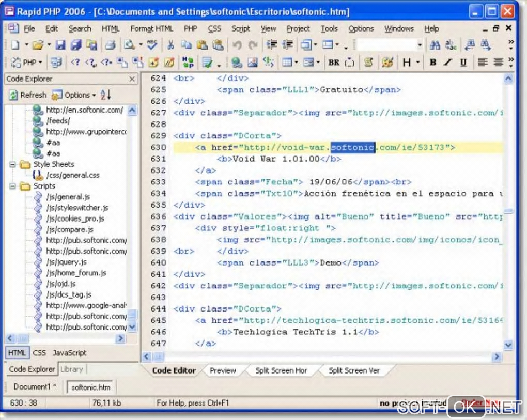Click the empty toolbar combo box field
This screenshot has width=527, height=420.
coord(386,45)
